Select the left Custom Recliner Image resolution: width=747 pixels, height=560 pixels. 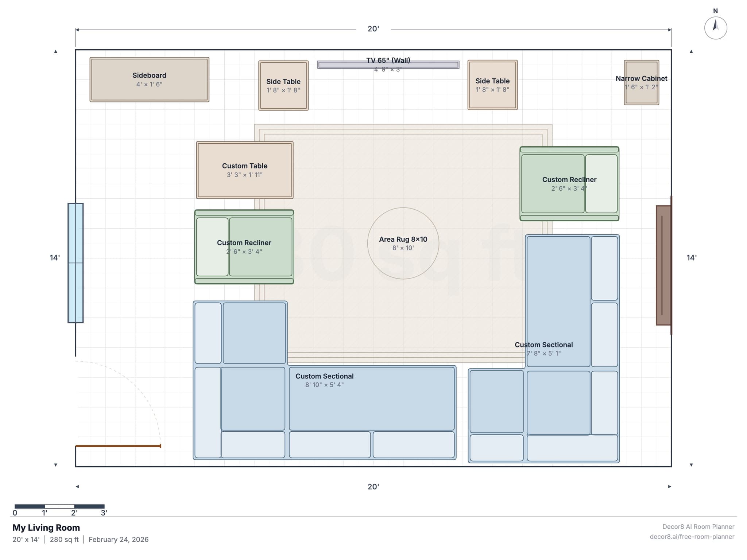click(x=244, y=247)
